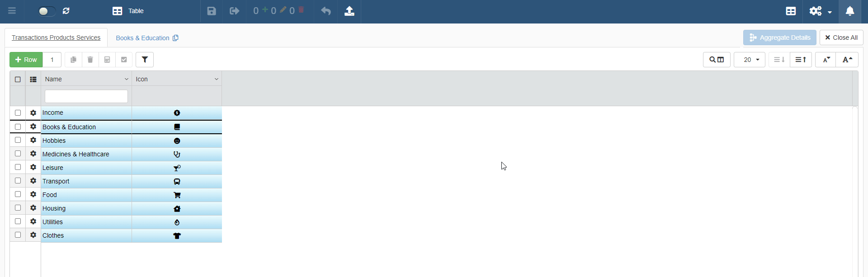Select the Transactions Products Services tab
The height and width of the screenshot is (277, 868).
(x=56, y=38)
